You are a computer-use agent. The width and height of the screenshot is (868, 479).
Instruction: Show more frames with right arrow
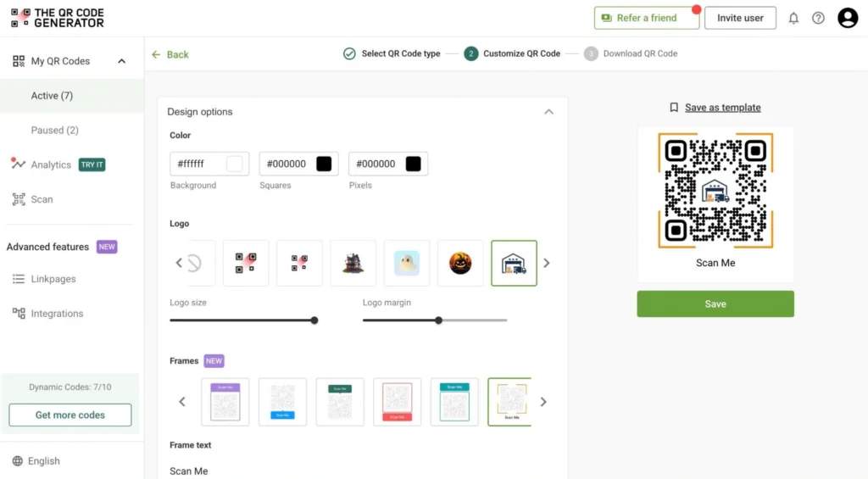[x=543, y=402]
